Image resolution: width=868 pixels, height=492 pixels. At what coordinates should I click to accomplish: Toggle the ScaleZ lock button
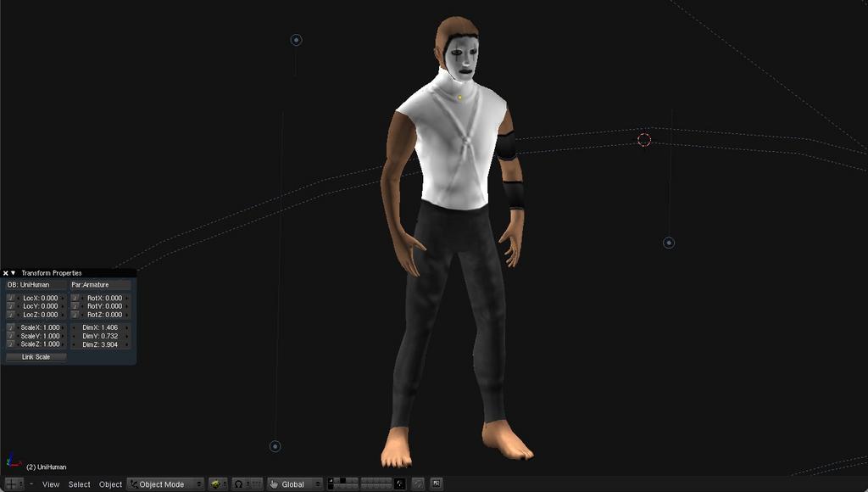click(x=11, y=344)
